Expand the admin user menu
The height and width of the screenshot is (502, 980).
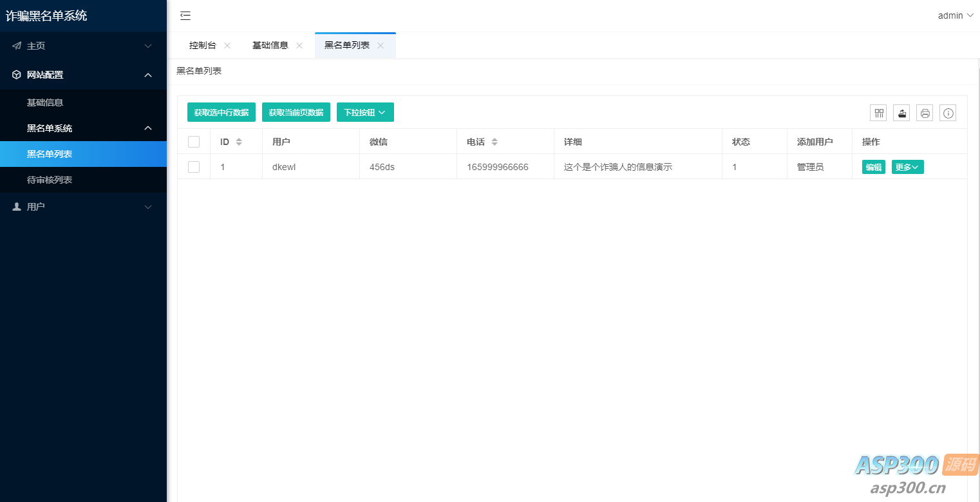point(955,15)
